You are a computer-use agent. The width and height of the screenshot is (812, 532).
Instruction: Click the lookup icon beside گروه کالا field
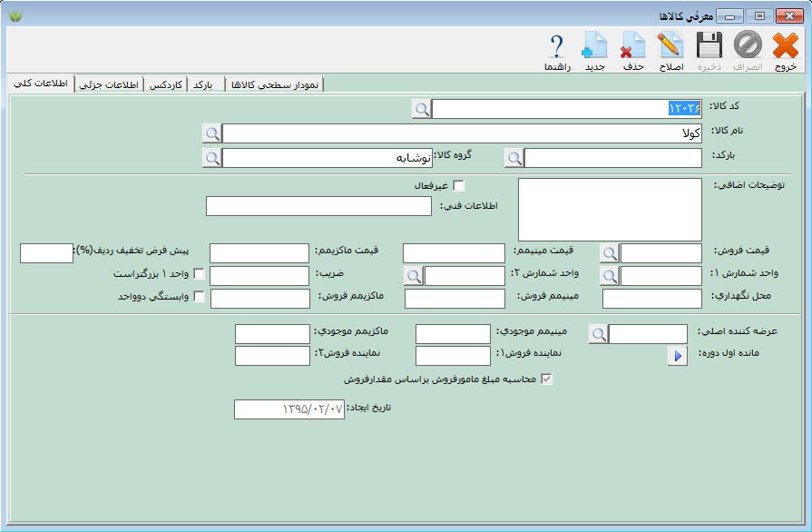(211, 158)
